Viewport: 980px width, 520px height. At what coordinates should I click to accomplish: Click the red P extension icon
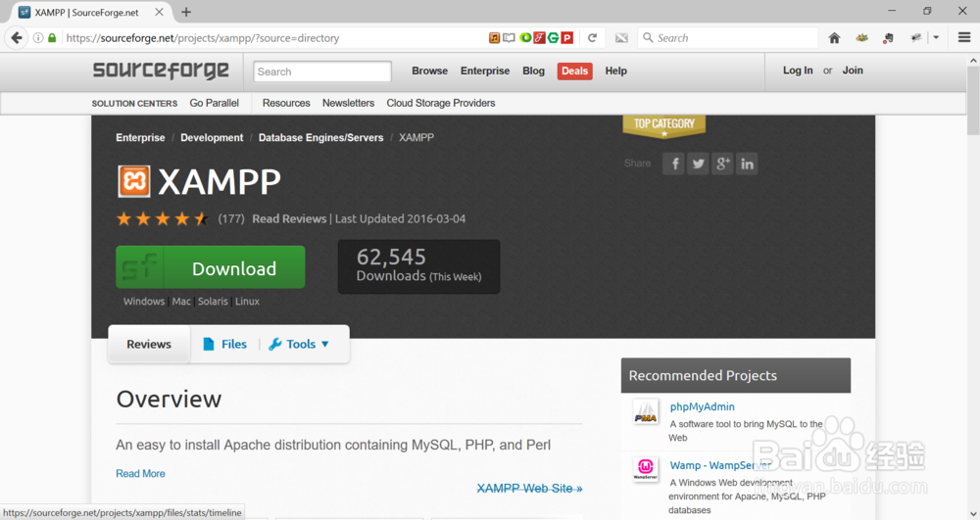(x=566, y=38)
